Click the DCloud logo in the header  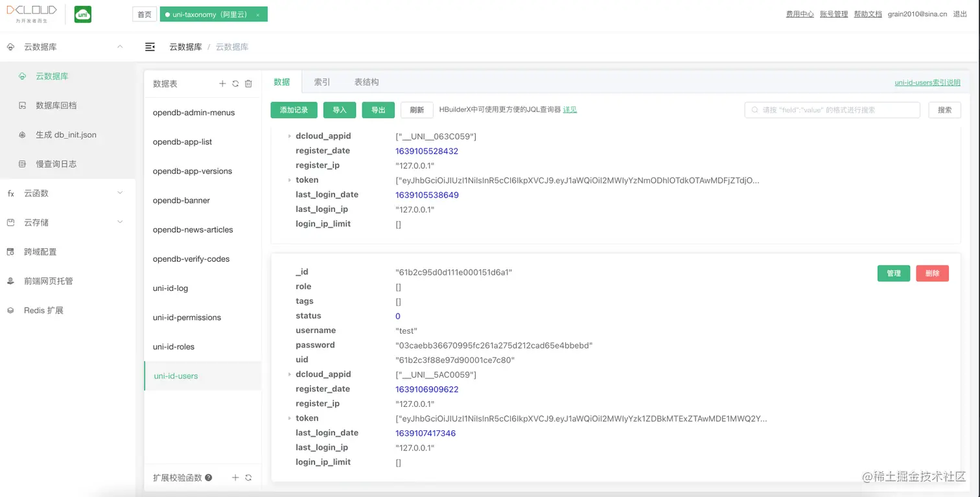tap(32, 14)
